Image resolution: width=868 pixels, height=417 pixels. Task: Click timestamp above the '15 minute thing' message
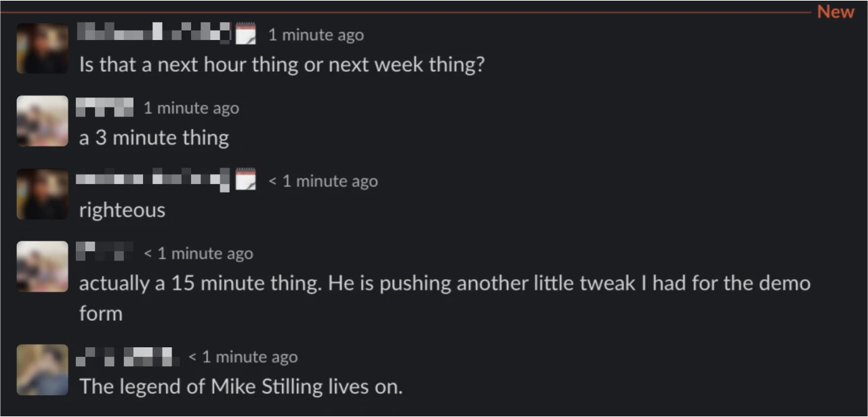tap(199, 254)
